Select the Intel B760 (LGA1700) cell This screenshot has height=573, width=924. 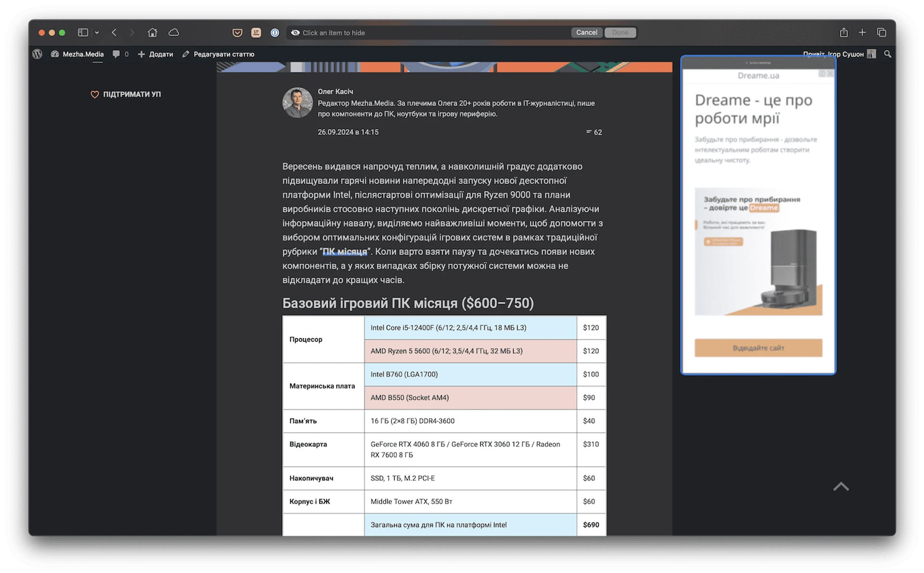point(470,374)
